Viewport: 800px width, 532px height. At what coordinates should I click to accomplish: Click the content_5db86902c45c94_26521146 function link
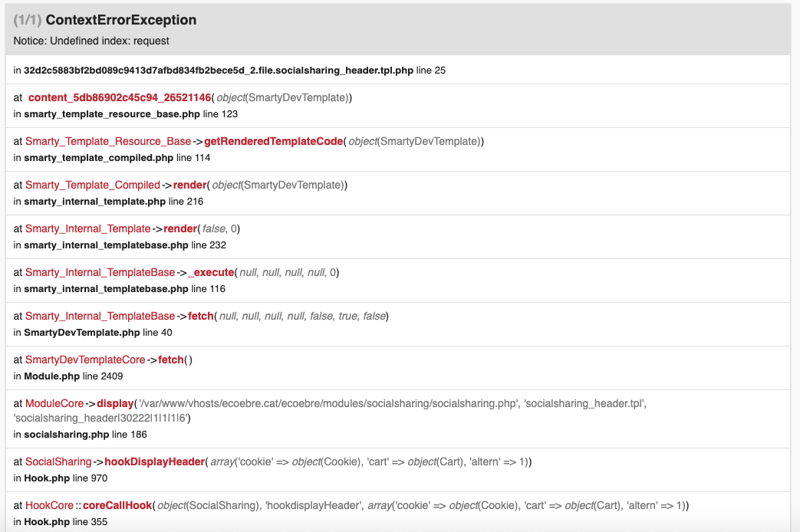(x=120, y=97)
